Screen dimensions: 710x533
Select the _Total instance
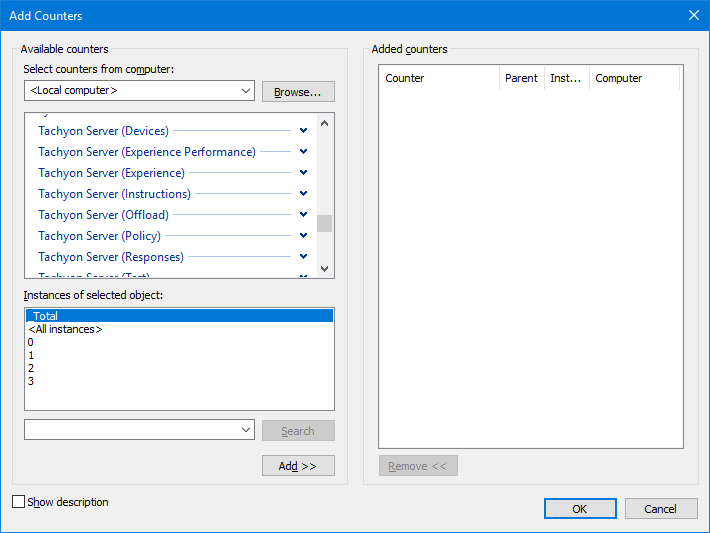click(x=179, y=316)
